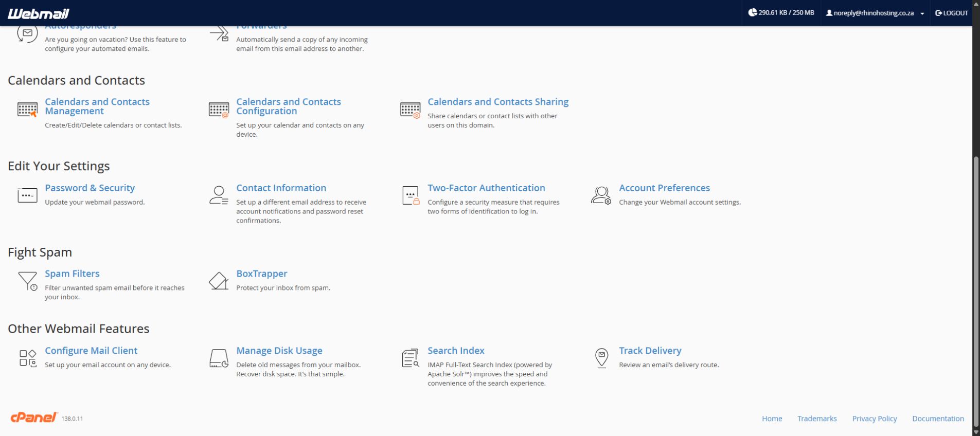Viewport: 980px width, 436px height.
Task: Click the LOGOUT button
Action: [952, 13]
